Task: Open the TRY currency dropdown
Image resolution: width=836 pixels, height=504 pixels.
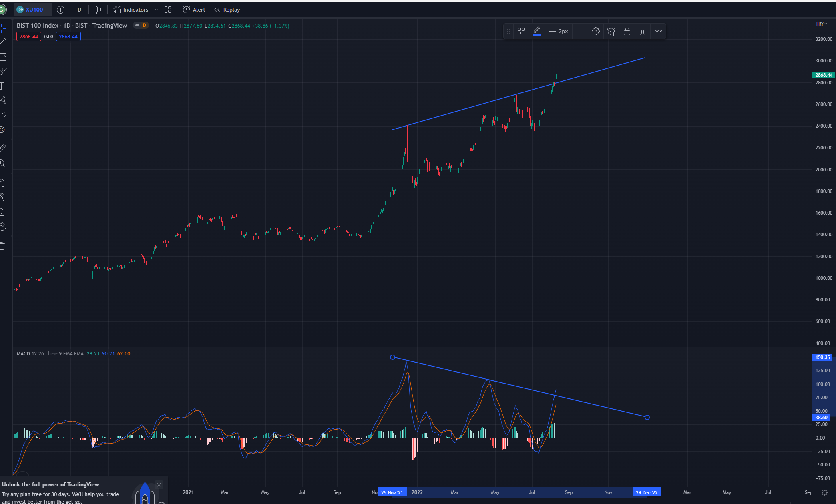Action: pyautogui.click(x=821, y=24)
